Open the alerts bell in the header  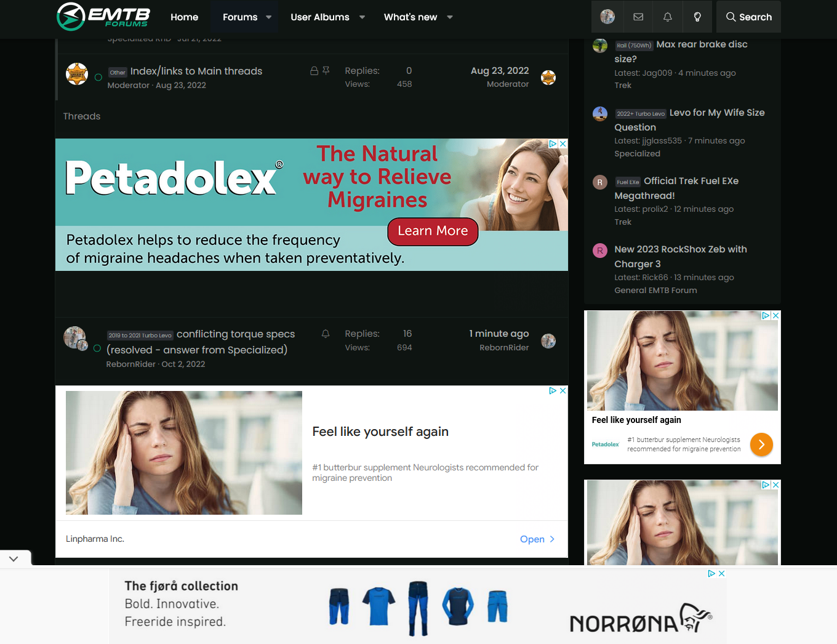pos(668,17)
